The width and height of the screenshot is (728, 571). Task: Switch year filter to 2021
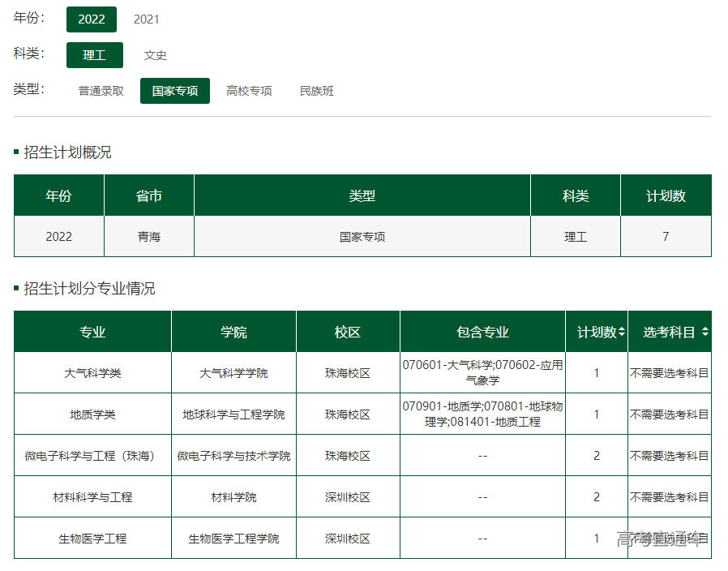(x=147, y=19)
